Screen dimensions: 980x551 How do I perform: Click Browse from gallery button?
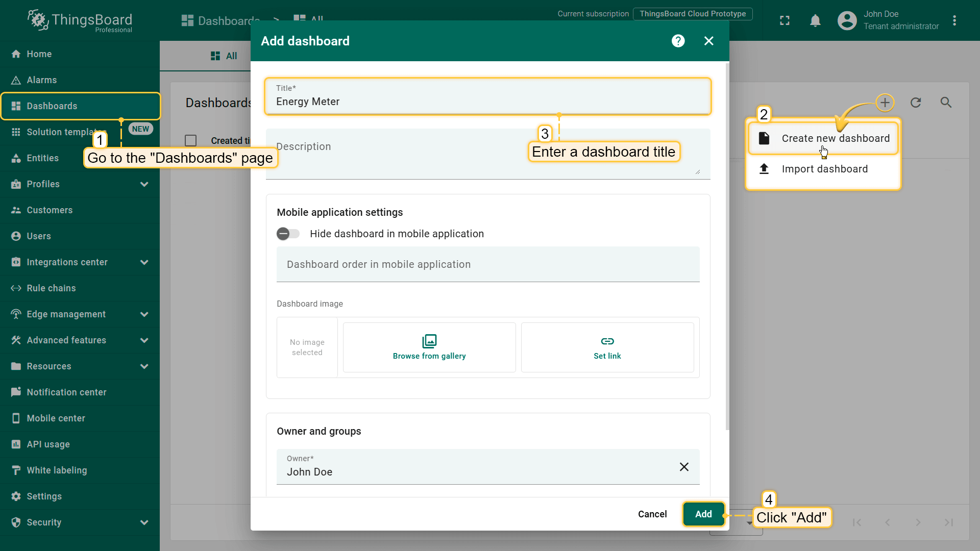pyautogui.click(x=429, y=347)
